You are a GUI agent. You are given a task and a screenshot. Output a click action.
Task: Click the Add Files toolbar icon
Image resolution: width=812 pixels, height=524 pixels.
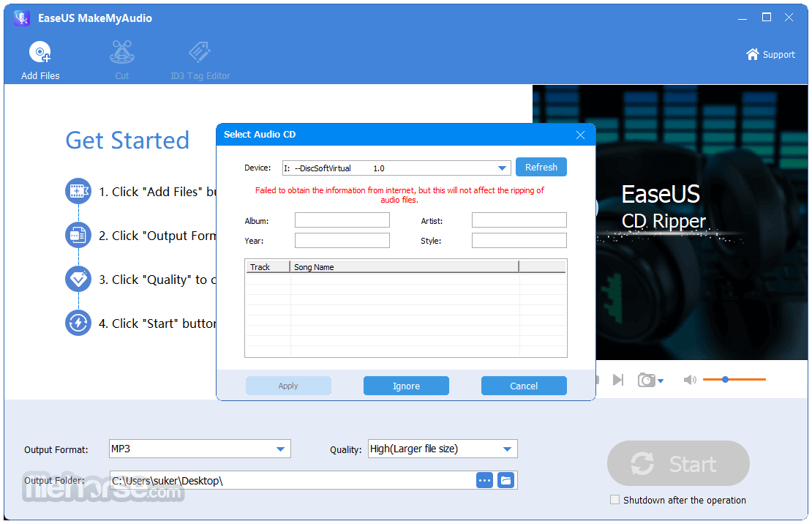40,53
